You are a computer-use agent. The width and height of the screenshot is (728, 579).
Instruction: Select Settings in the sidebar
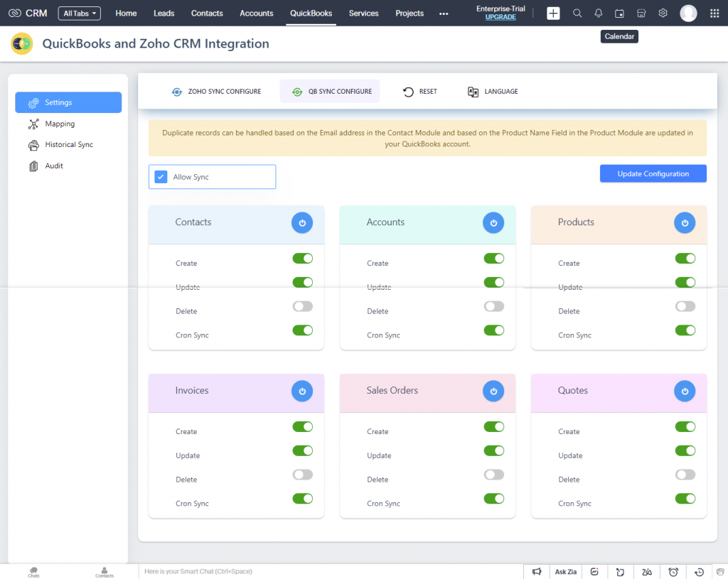[x=68, y=102]
